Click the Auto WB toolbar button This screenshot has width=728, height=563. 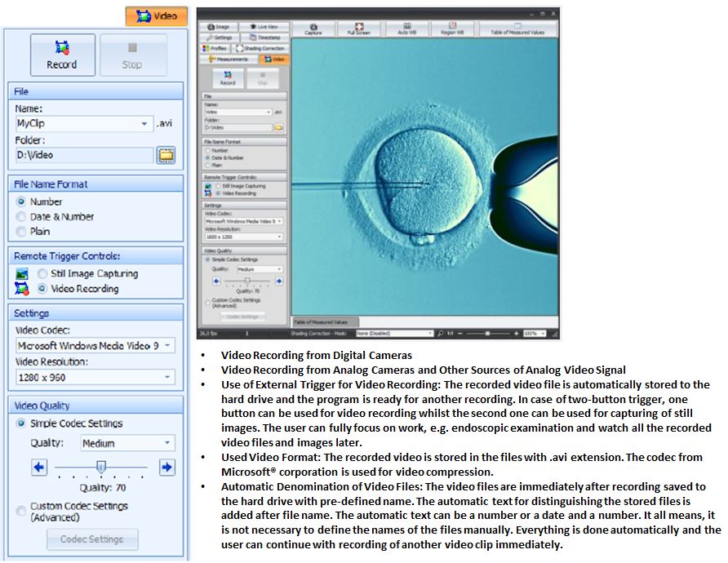407,29
